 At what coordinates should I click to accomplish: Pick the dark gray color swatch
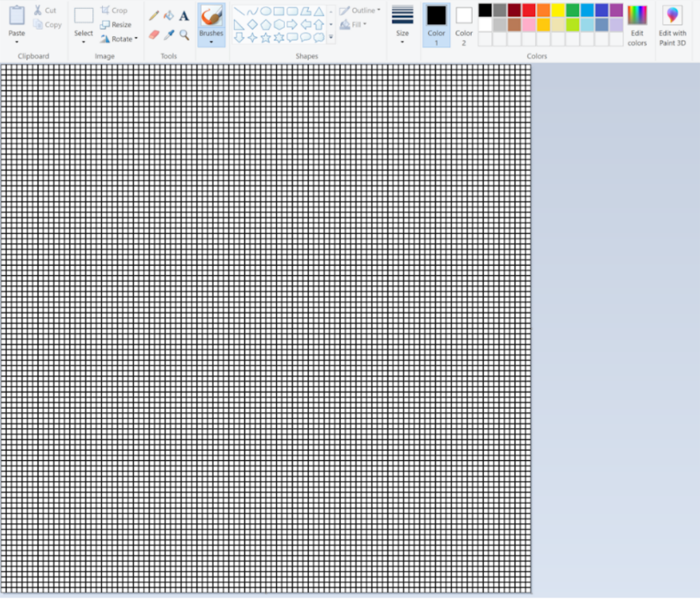pos(499,10)
